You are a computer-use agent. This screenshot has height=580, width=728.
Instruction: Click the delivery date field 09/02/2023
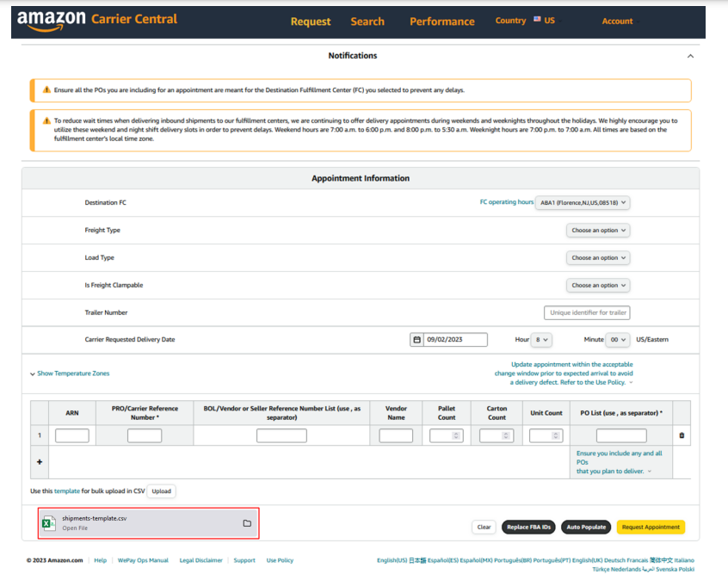pos(455,340)
